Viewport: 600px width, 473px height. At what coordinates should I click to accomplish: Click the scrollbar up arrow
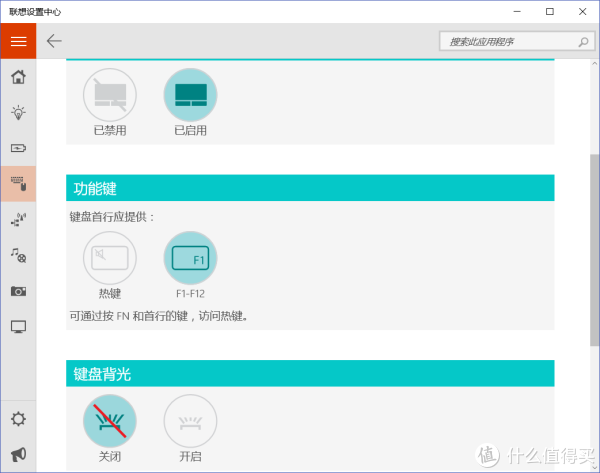[595, 64]
